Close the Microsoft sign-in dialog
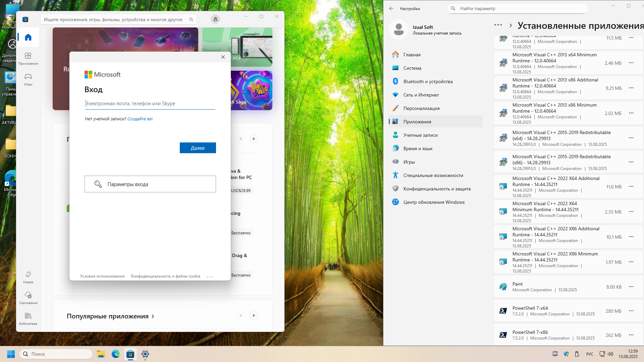 click(223, 57)
